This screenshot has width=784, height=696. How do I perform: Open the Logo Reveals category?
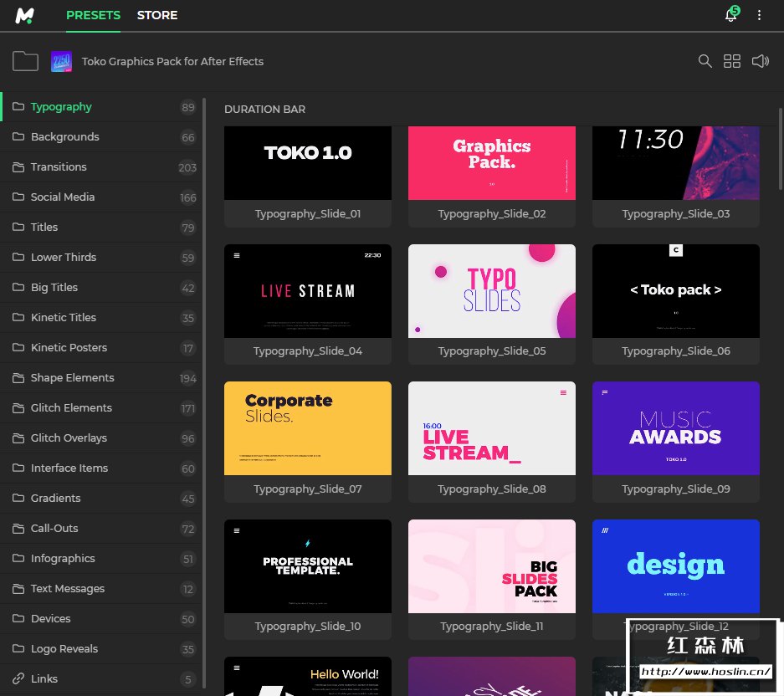click(x=101, y=648)
